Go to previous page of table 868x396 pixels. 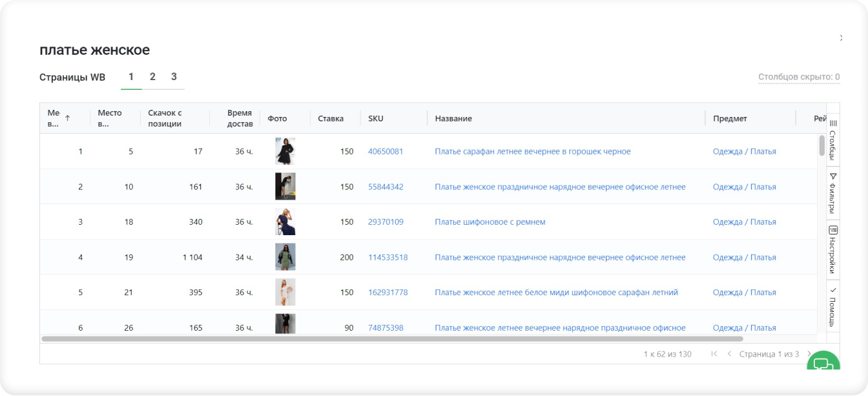tap(729, 354)
